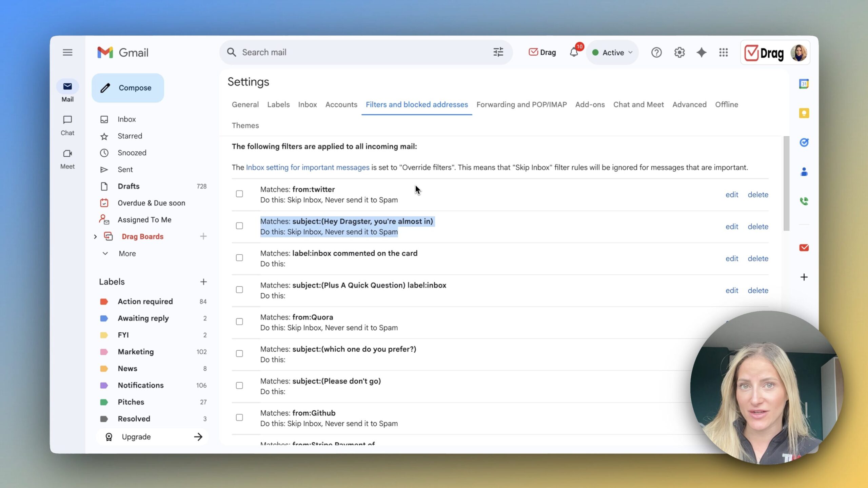The width and height of the screenshot is (868, 488).
Task: Open the main menu hamburger icon
Action: point(67,52)
